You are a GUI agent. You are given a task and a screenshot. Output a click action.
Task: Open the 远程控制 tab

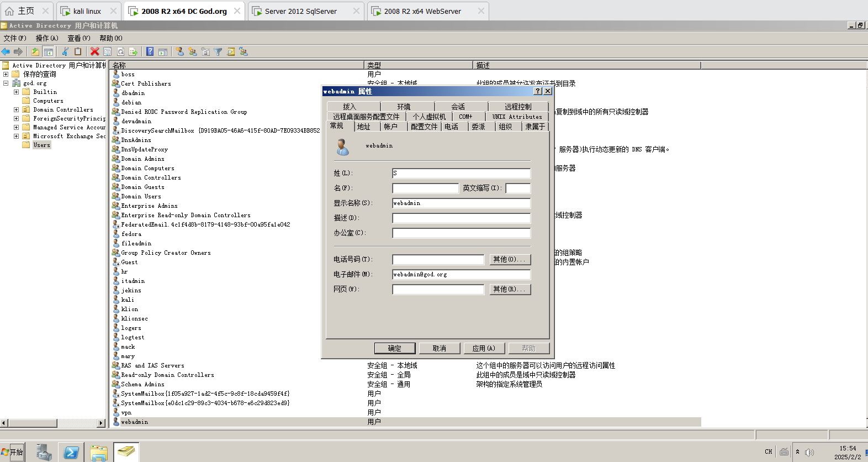[x=518, y=107]
